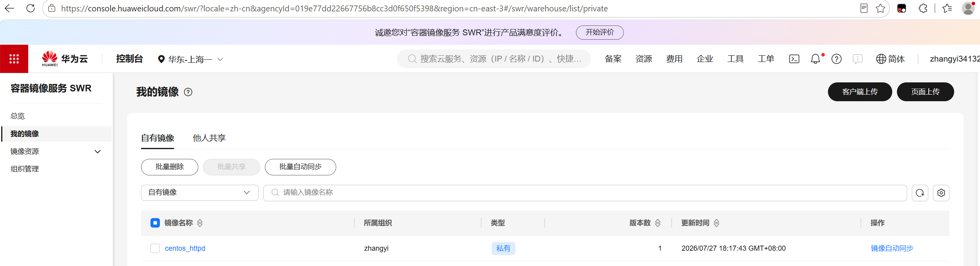This screenshot has width=980, height=266.
Task: Open the 华东-上海一 region dropdown
Action: tap(190, 59)
